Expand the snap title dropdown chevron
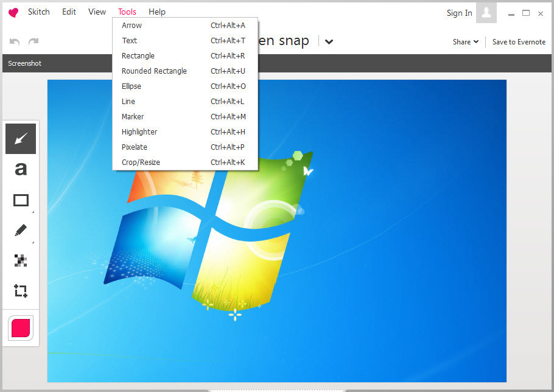This screenshot has height=392, width=554. tap(329, 41)
